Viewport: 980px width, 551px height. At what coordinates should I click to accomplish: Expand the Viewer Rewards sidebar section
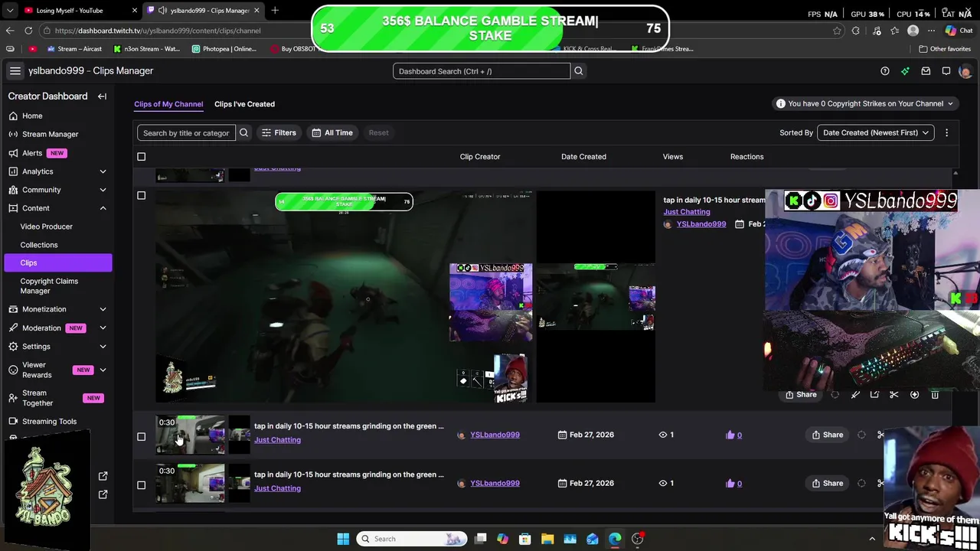(103, 370)
